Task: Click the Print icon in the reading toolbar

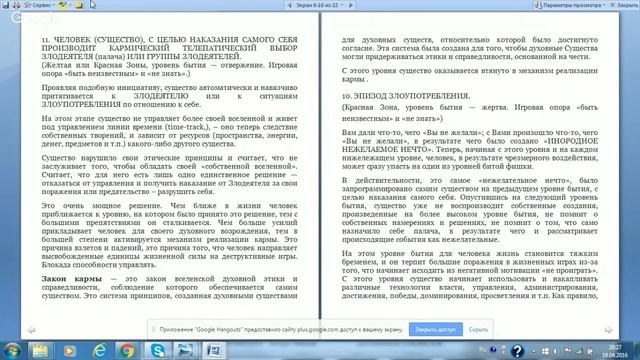Action: pos(16,5)
